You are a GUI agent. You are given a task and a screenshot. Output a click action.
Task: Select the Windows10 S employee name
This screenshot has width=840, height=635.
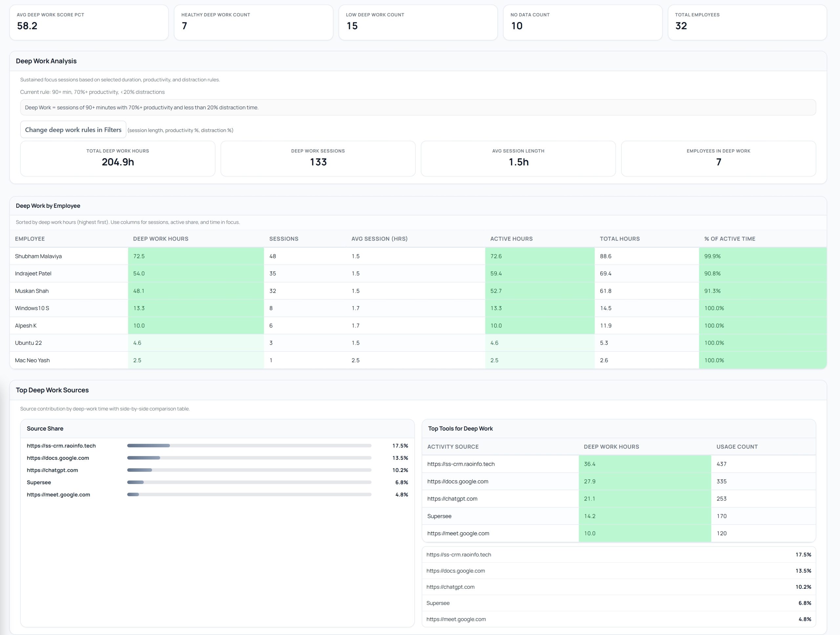(x=32, y=308)
